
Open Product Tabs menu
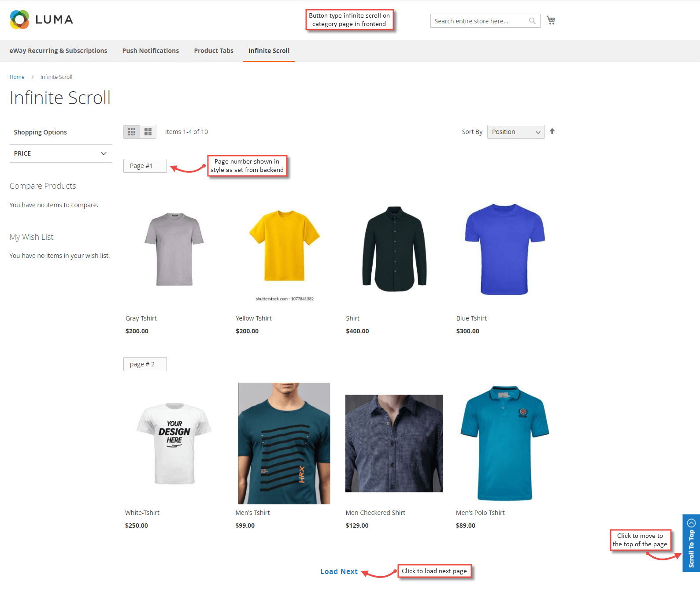[x=214, y=51]
